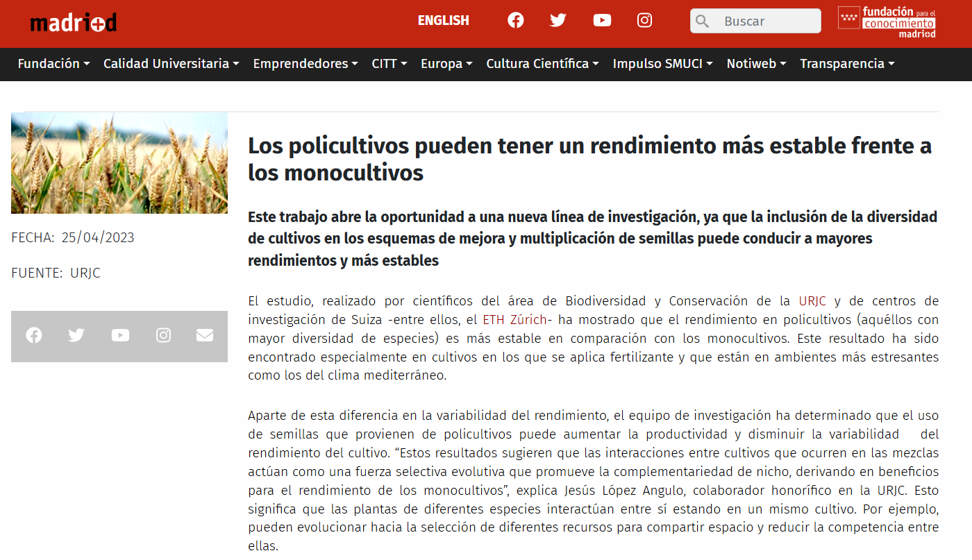This screenshot has width=972, height=560.
Task: Open Instagram profile from header icon
Action: coord(644,20)
